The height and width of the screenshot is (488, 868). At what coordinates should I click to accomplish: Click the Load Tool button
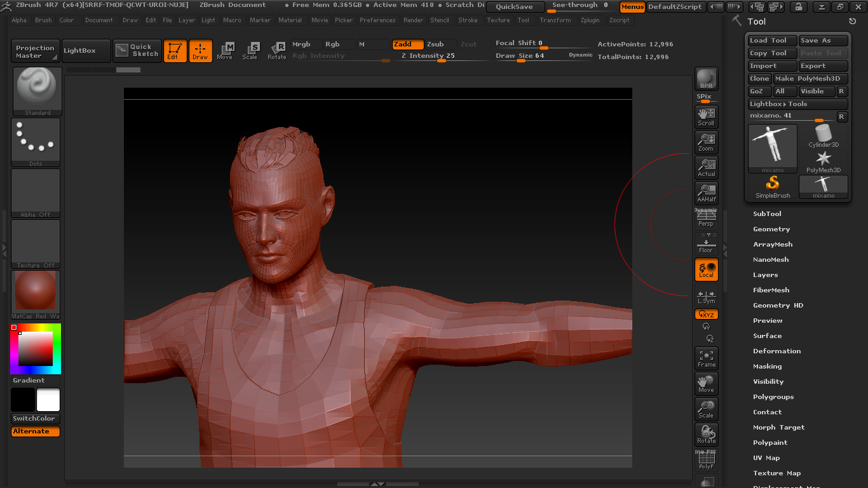pyautogui.click(x=772, y=41)
